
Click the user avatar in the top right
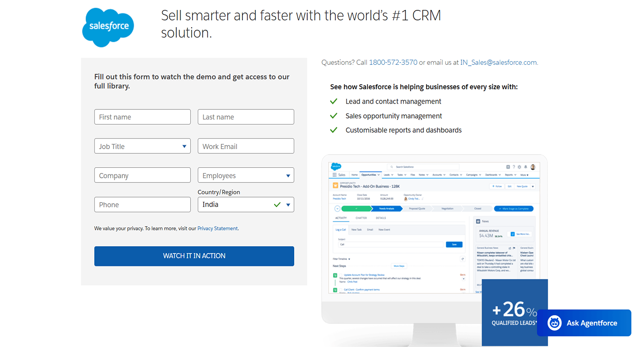(533, 167)
